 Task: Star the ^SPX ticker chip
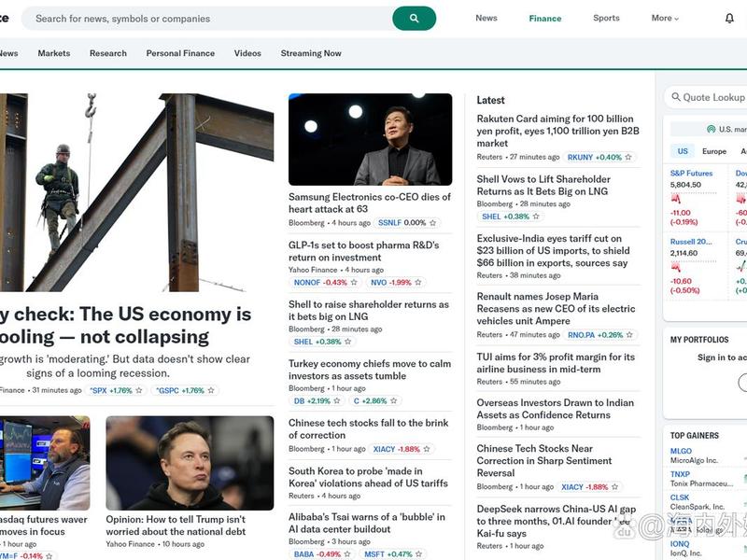(138, 390)
